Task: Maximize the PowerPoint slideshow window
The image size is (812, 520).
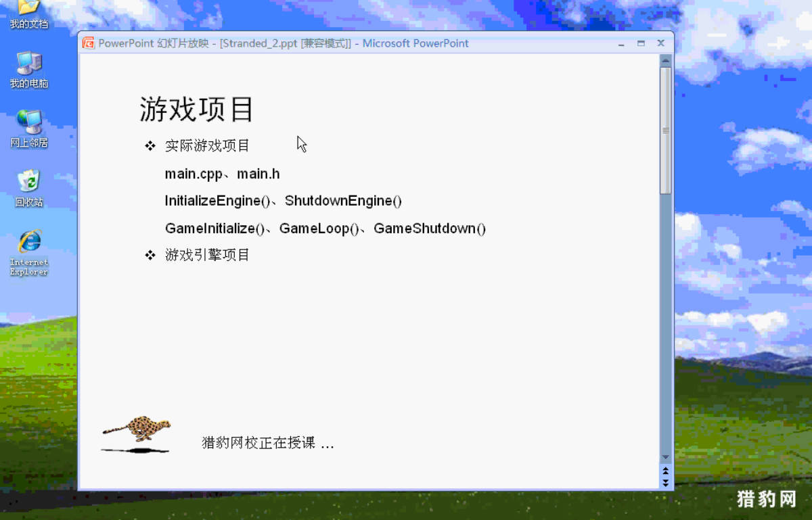Action: pyautogui.click(x=641, y=43)
